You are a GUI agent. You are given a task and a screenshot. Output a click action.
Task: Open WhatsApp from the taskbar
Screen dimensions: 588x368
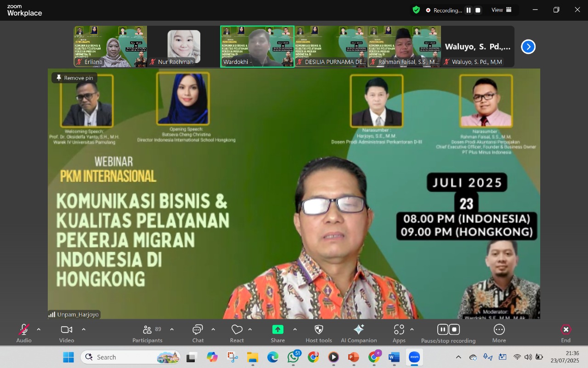293,357
